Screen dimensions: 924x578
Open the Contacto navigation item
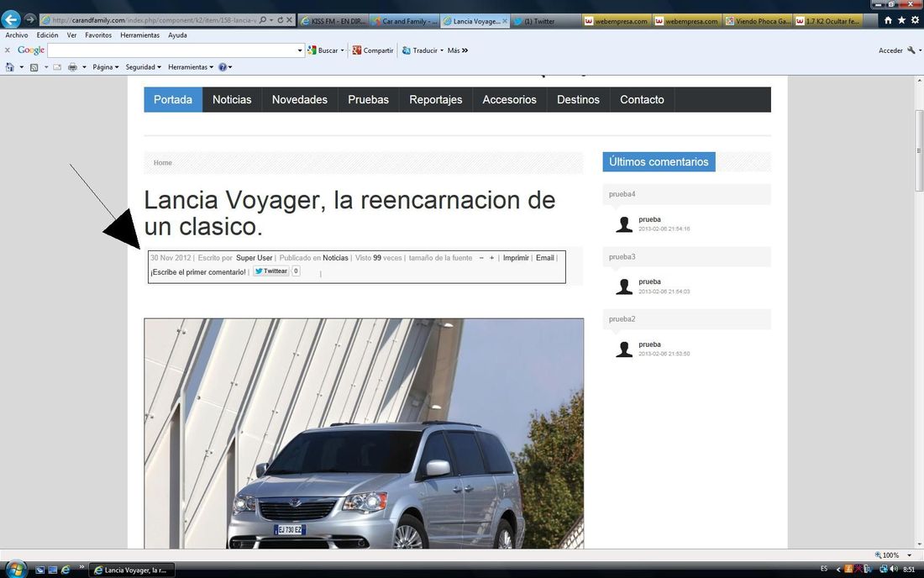click(x=643, y=100)
